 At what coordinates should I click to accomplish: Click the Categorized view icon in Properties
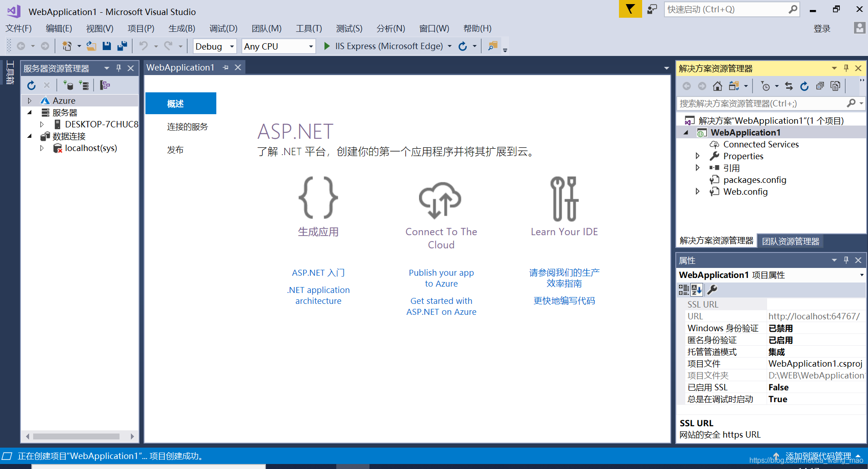[x=683, y=289]
